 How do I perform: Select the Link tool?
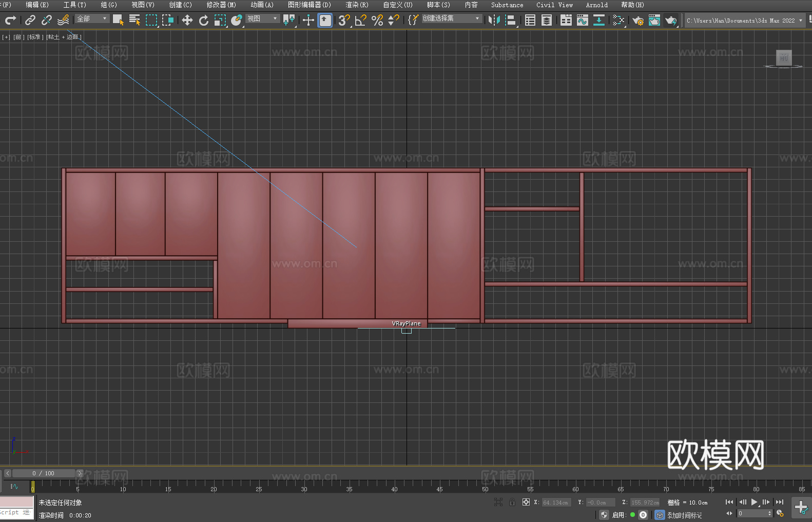pos(30,20)
